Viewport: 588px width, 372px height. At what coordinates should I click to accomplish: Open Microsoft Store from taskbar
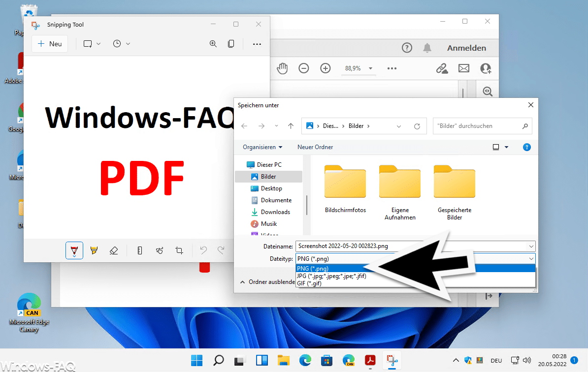pyautogui.click(x=327, y=360)
